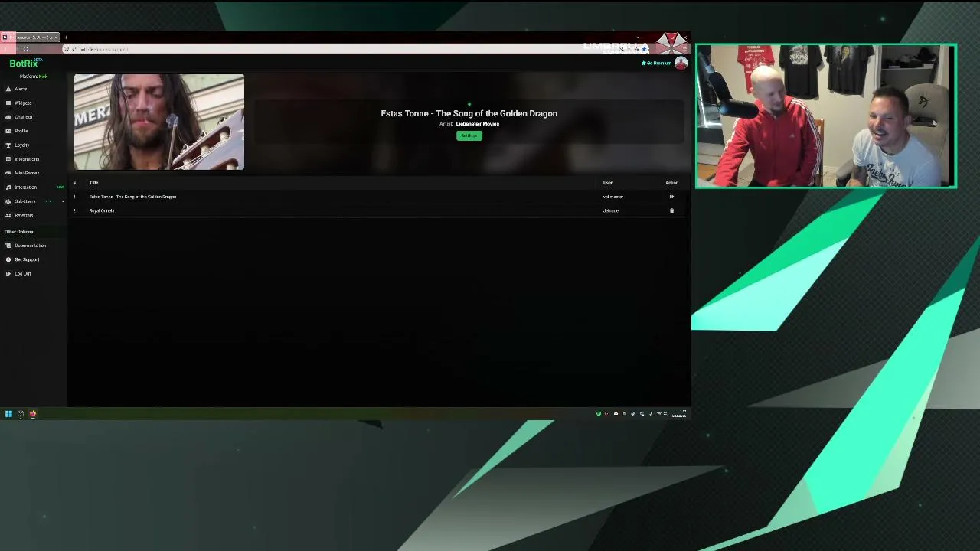Open the Documentation link
The image size is (980, 551).
pyautogui.click(x=30, y=246)
